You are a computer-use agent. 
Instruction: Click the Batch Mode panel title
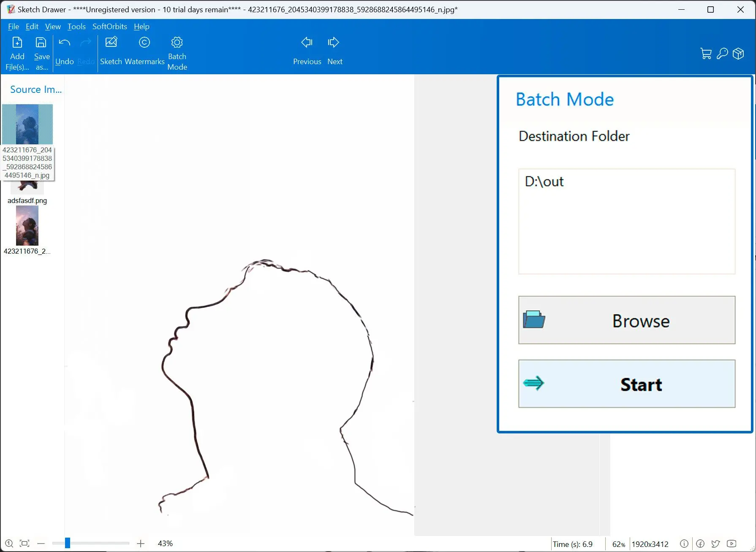(565, 100)
